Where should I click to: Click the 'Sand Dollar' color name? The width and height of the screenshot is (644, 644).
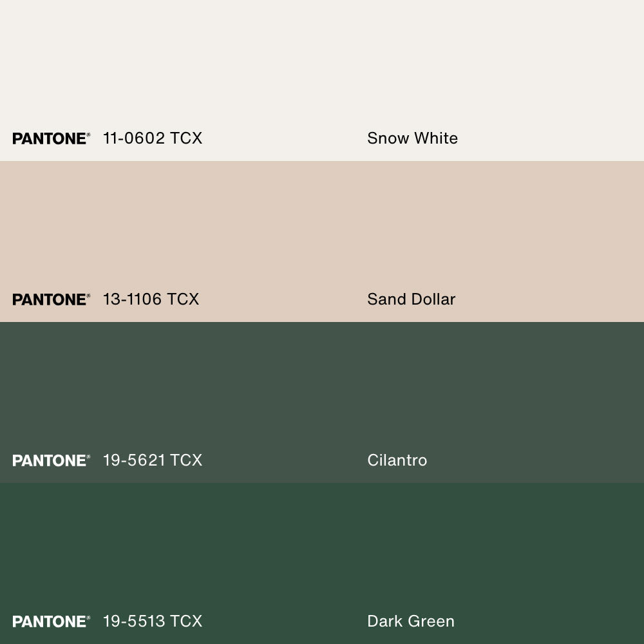tap(411, 299)
